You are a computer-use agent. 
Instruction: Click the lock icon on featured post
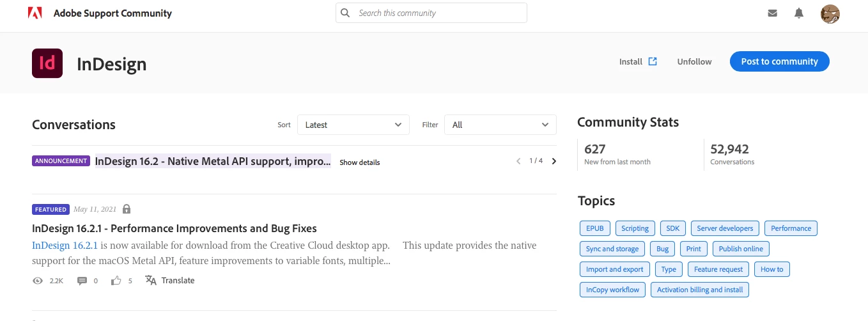pos(127,209)
